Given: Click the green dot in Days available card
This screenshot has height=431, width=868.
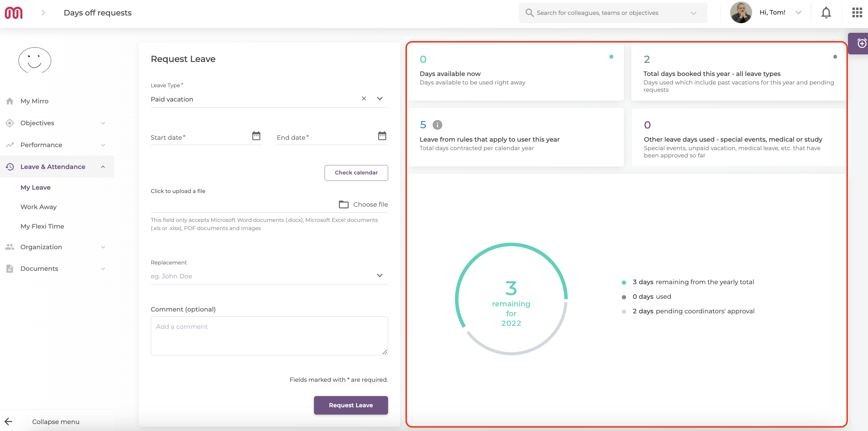Looking at the screenshot, I should click(611, 57).
